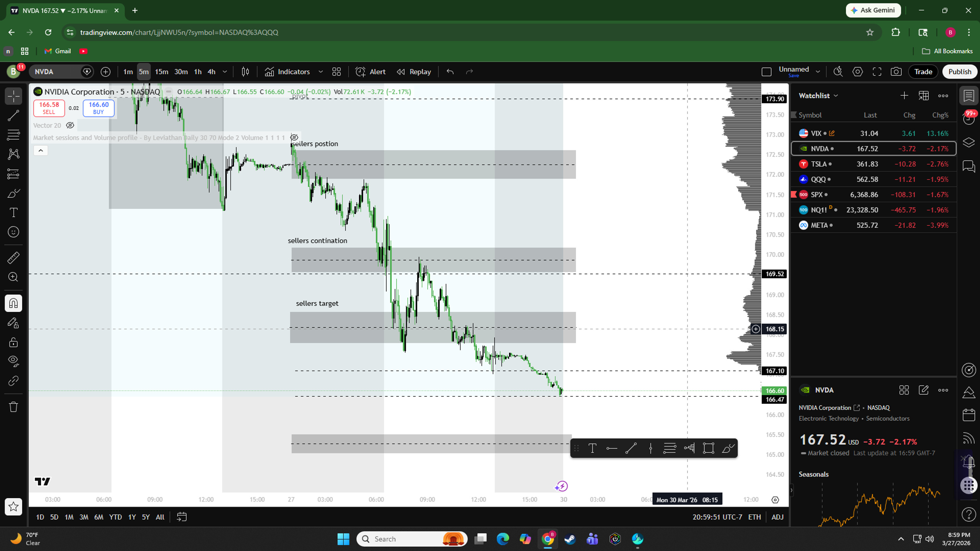Switch to 30m timeframe

pyautogui.click(x=181, y=72)
